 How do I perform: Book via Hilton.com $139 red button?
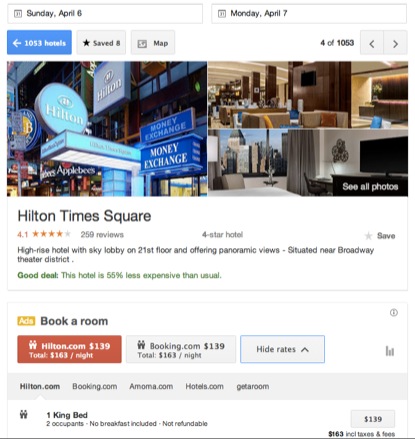[x=69, y=349]
